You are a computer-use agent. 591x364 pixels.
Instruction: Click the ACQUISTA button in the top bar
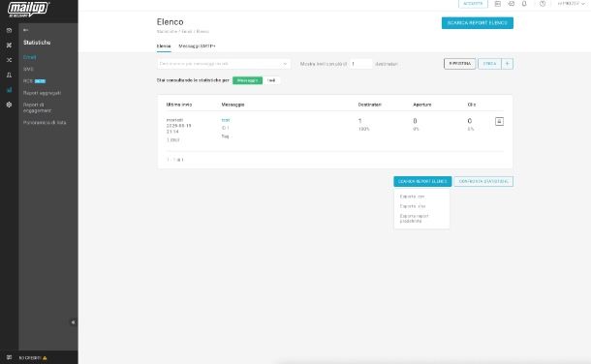(473, 4)
